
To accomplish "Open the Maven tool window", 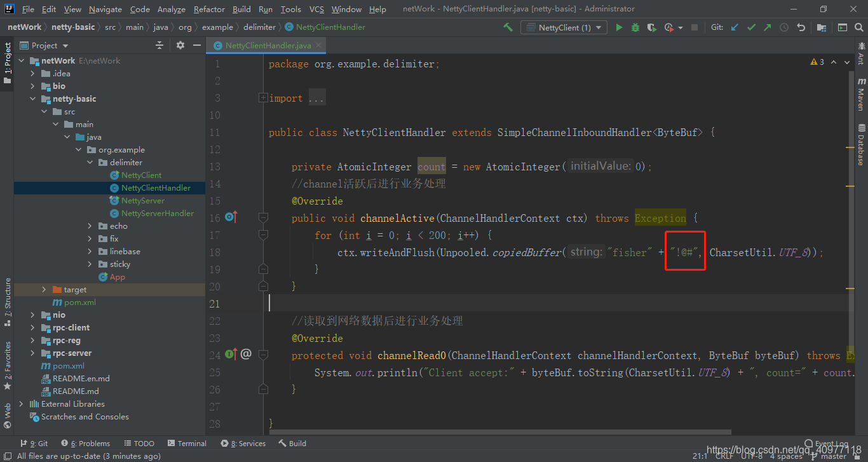I will click(x=862, y=94).
